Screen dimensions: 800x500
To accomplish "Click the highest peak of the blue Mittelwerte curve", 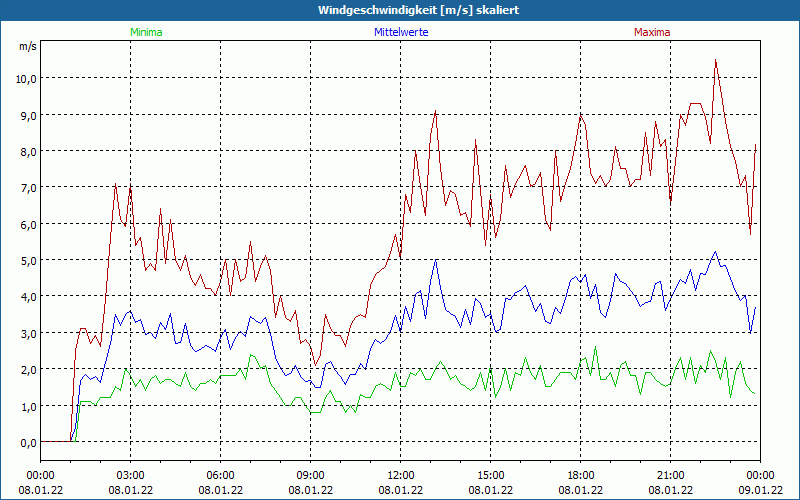I will 715,252.
